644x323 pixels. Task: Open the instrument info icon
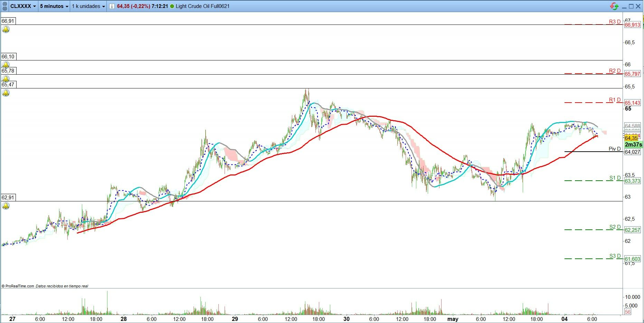click(x=112, y=6)
